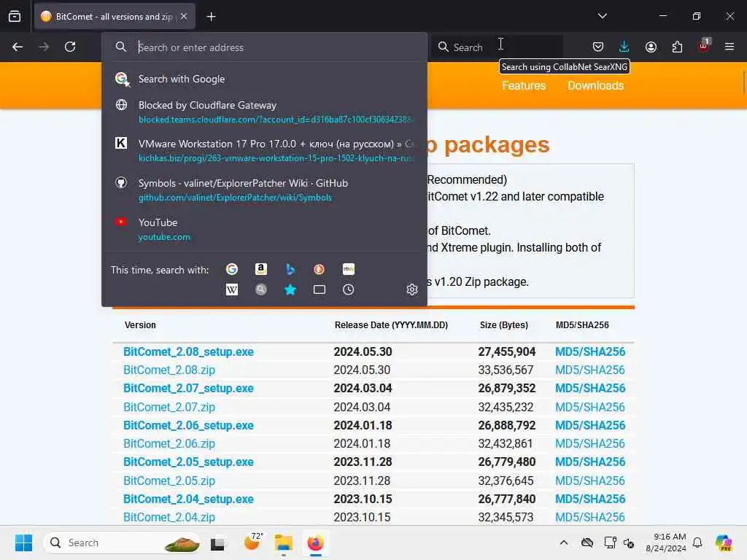Image resolution: width=747 pixels, height=560 pixels.
Task: Select ExplorerPatcher Wiki GitHub suggestion
Action: 264,190
